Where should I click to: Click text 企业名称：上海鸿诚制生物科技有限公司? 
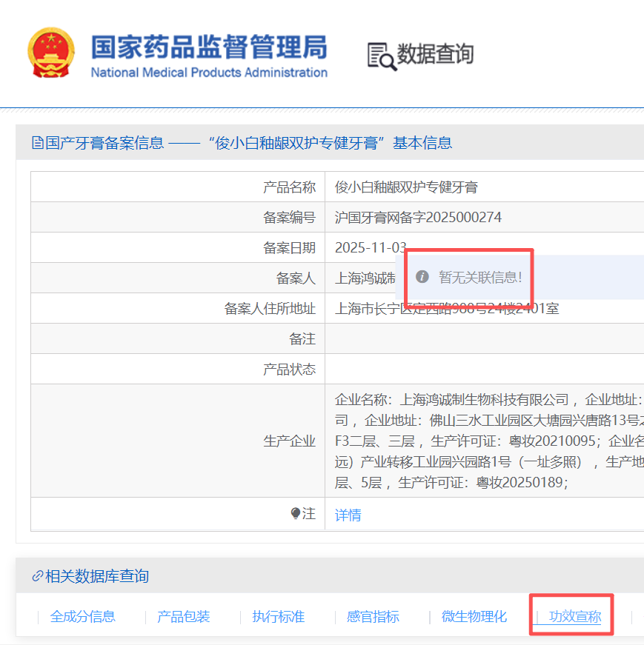pos(452,399)
